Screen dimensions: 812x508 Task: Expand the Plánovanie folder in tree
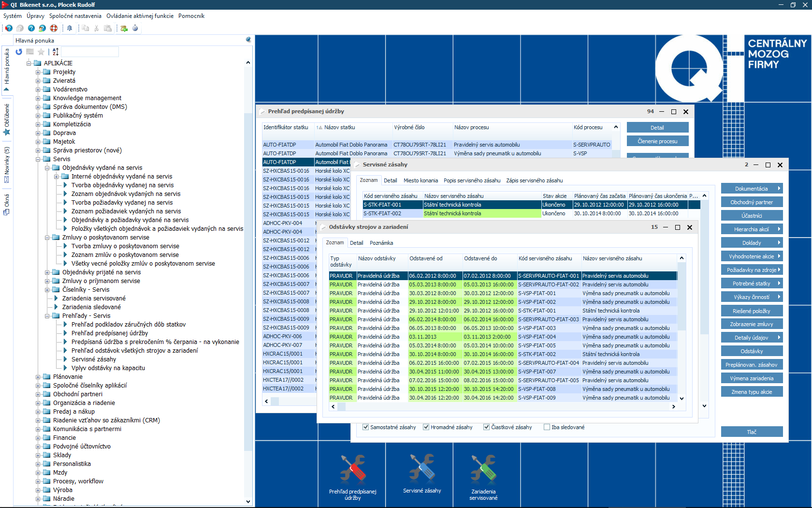[x=38, y=377]
